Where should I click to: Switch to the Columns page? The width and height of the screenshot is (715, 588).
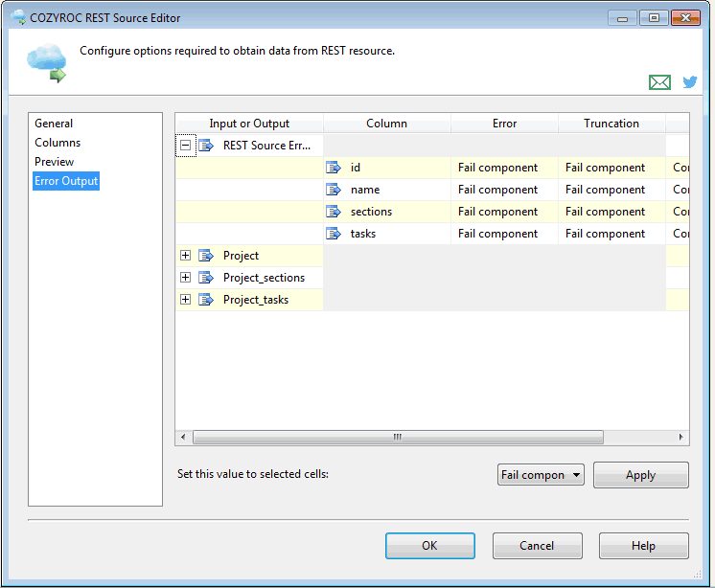coord(58,143)
